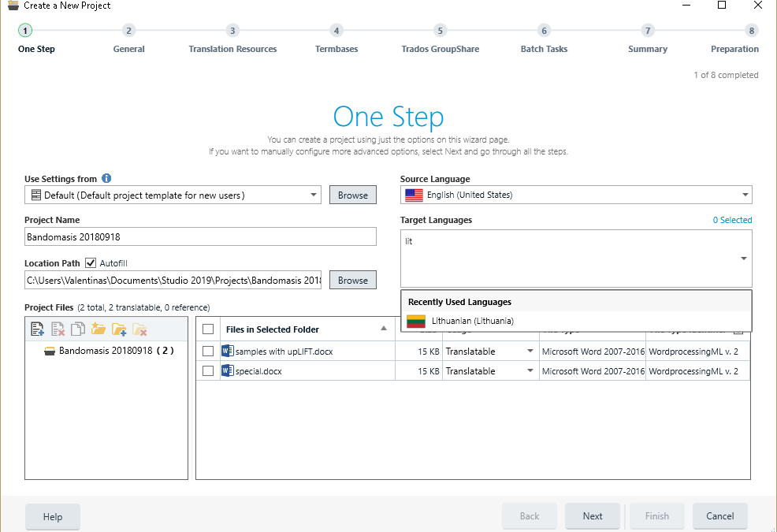The height and width of the screenshot is (532, 777).
Task: Click step 4 circle in the wizard
Action: click(x=336, y=31)
